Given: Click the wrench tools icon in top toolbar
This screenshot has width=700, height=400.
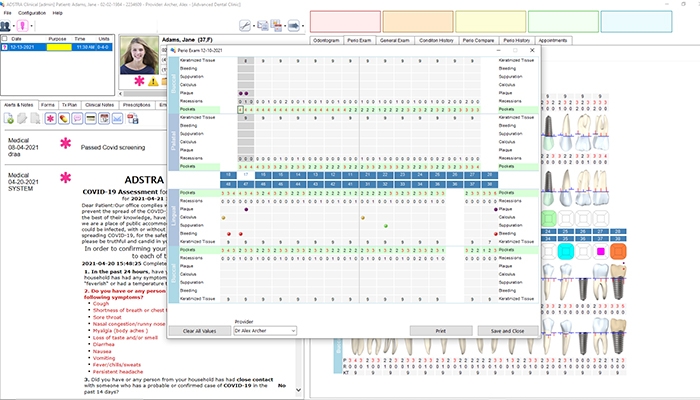Looking at the screenshot, I should point(245,25).
